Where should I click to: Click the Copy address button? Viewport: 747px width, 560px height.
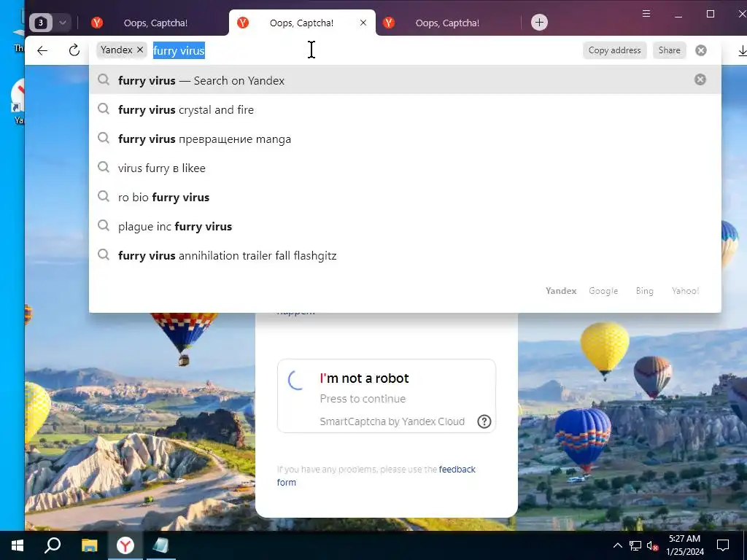coord(614,50)
